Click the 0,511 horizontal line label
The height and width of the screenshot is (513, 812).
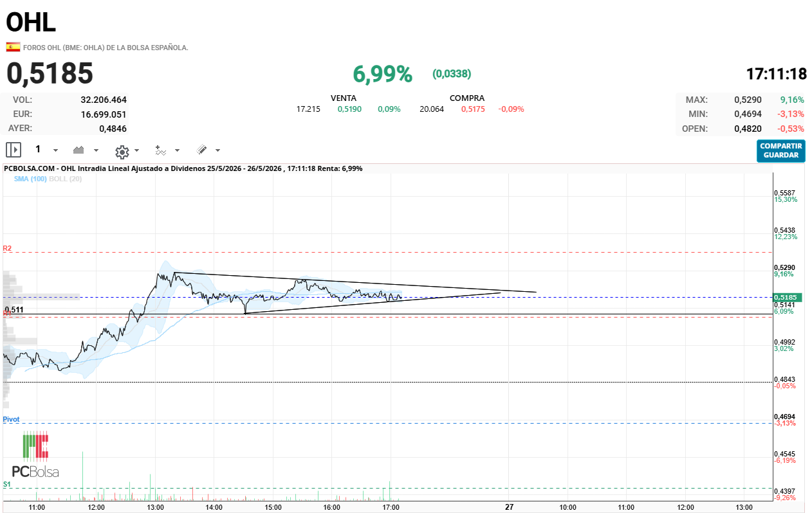pos(14,310)
